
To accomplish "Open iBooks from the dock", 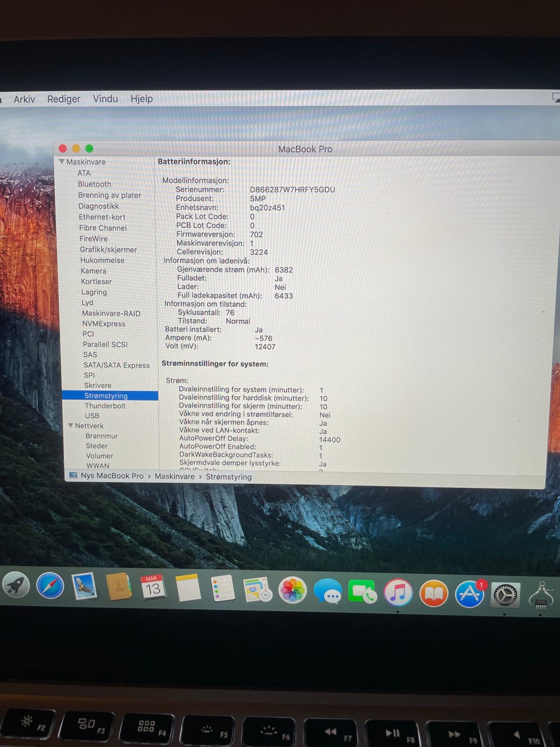I will (433, 594).
